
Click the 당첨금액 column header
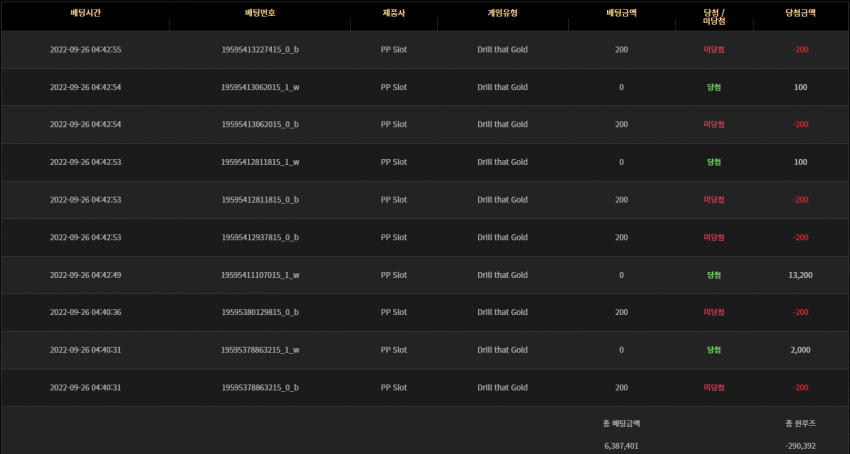pos(800,14)
